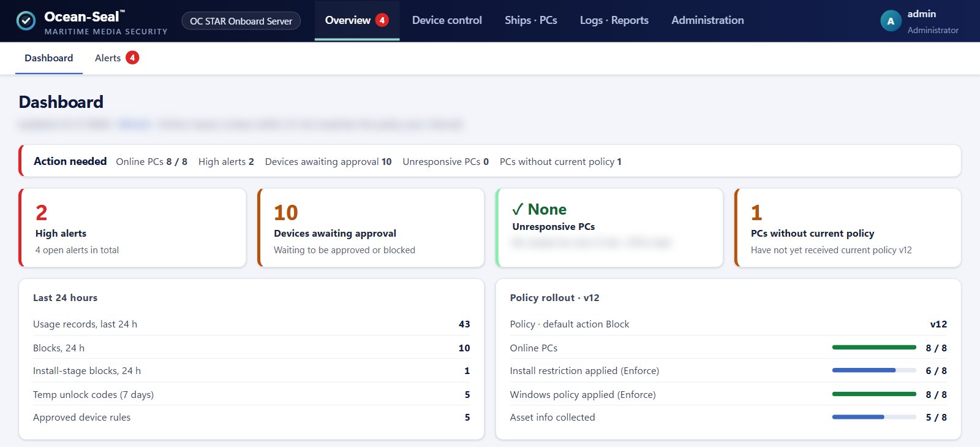Click the Blocks, 24 h row
This screenshot has height=447, width=980.
[x=252, y=348]
